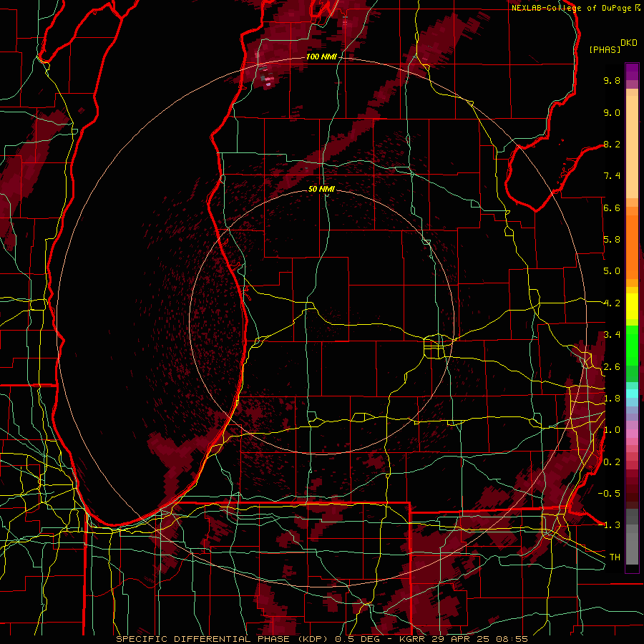This screenshot has width=644, height=644.
Task: Click the 1.0 scale value
Action: click(x=612, y=430)
